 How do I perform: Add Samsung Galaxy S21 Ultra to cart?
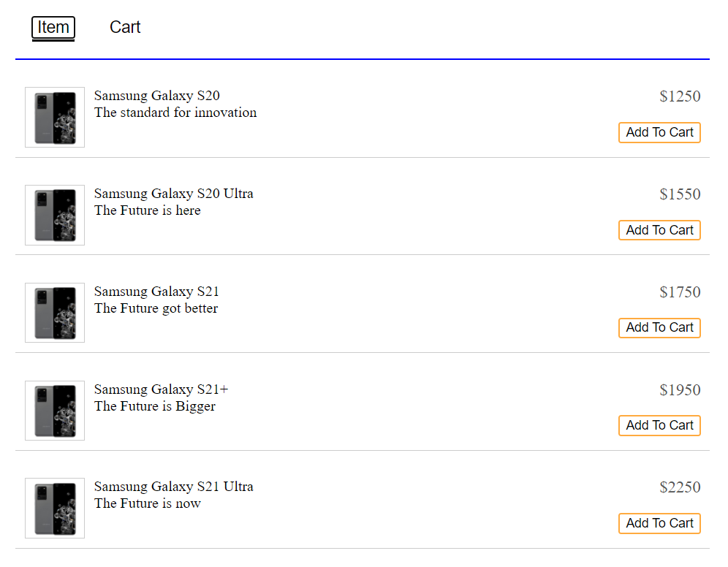pyautogui.click(x=659, y=523)
